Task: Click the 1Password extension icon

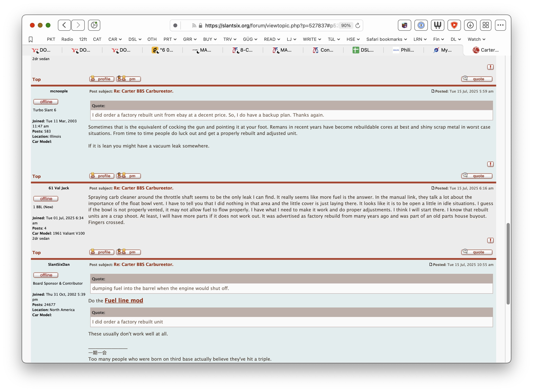Action: 421,25
